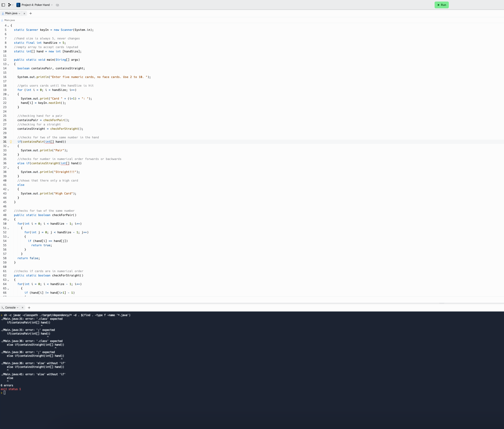Collapse checkForStraight body fold at line 63
Screen dimensions: 504x429
pos(8,280)
